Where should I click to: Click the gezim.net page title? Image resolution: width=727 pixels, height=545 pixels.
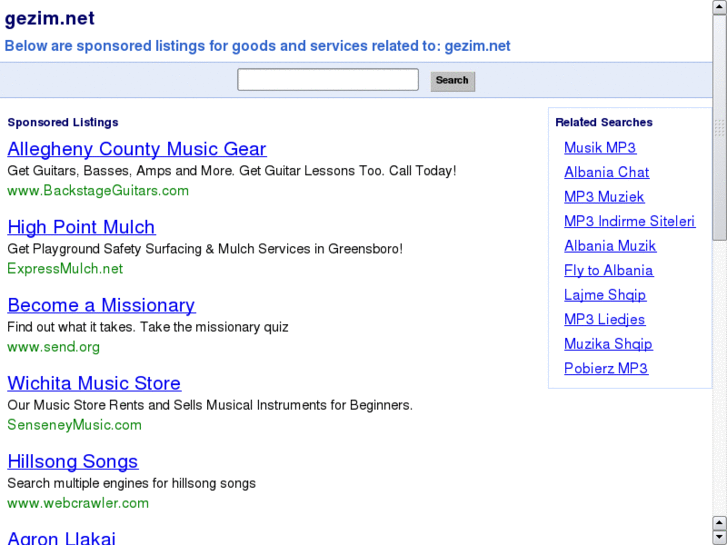(50, 19)
